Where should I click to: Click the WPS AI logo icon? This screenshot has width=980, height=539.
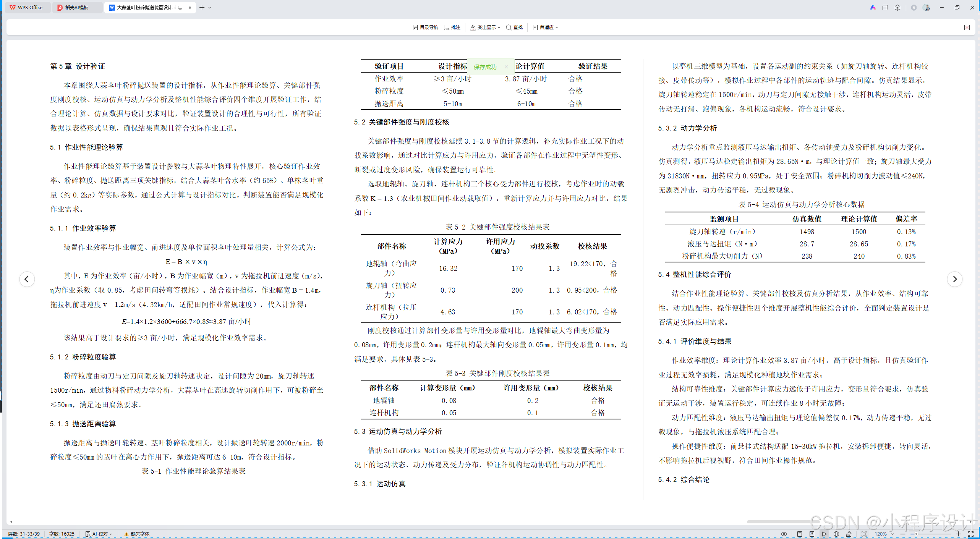coord(873,8)
